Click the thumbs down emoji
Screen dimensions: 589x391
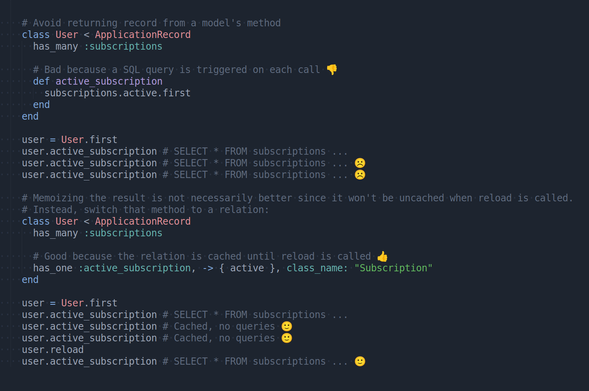332,69
